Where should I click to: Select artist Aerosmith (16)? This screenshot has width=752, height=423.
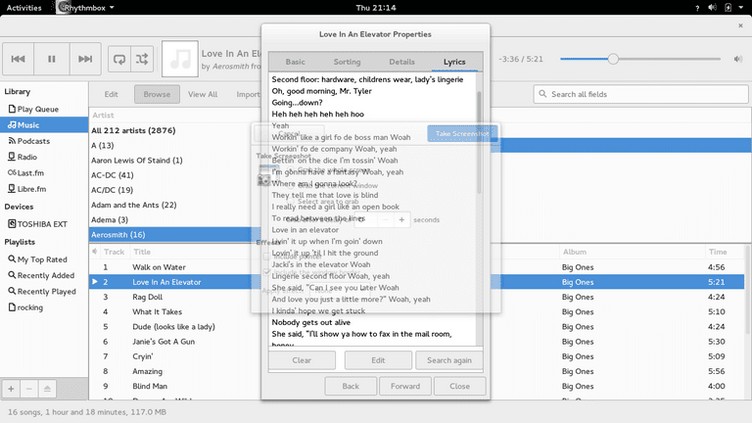coord(175,235)
